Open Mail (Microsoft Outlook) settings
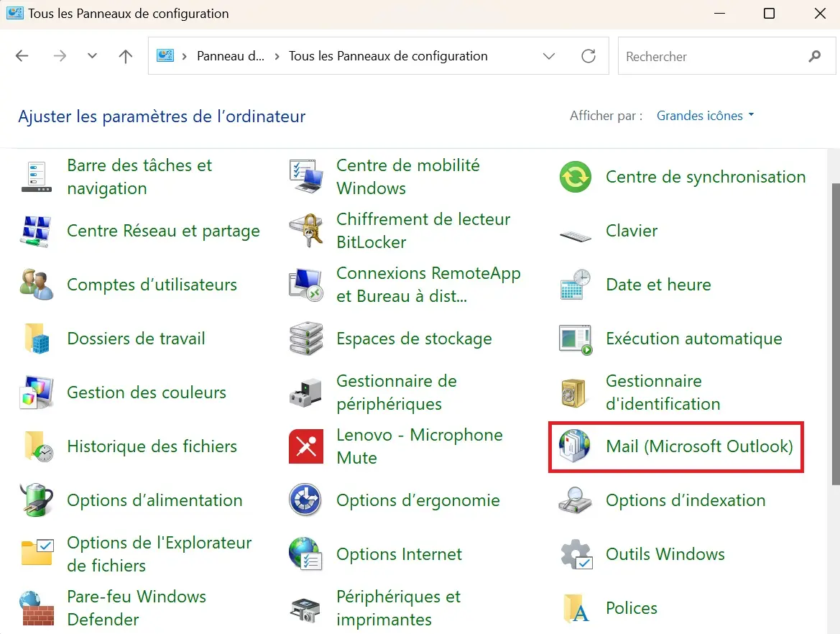Image resolution: width=840 pixels, height=634 pixels. pyautogui.click(x=698, y=446)
